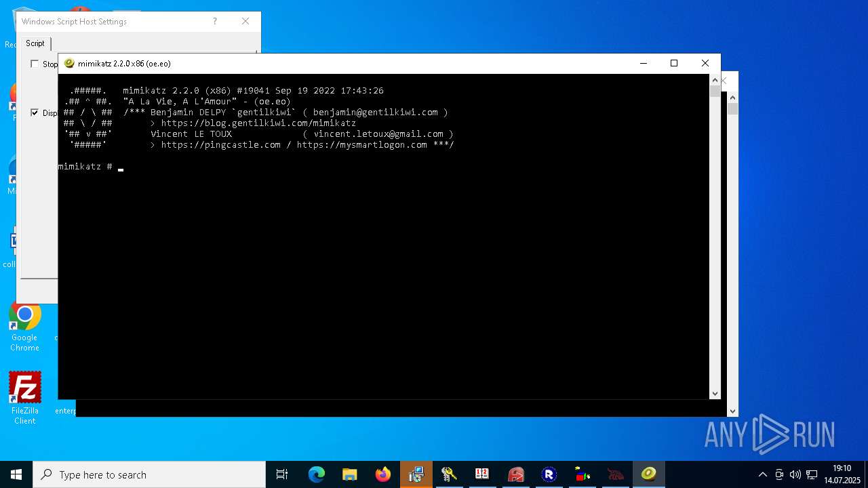Image resolution: width=868 pixels, height=488 pixels.
Task: Open the mimikatz kiwi taskbar icon
Action: pyautogui.click(x=649, y=474)
